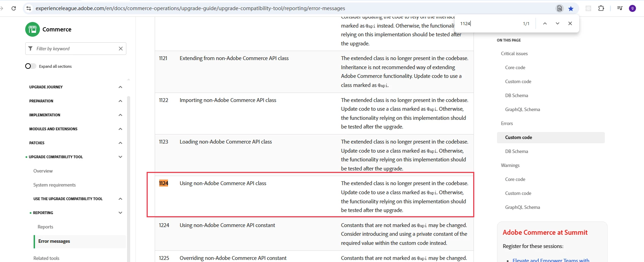Collapse Upgrade Compatibility Tool section
644x262 pixels.
click(120, 157)
